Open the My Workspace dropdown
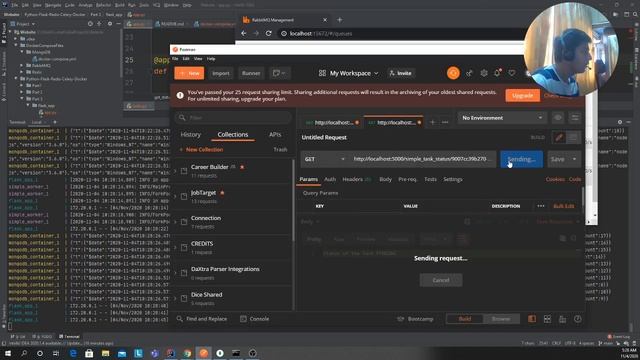 [349, 73]
